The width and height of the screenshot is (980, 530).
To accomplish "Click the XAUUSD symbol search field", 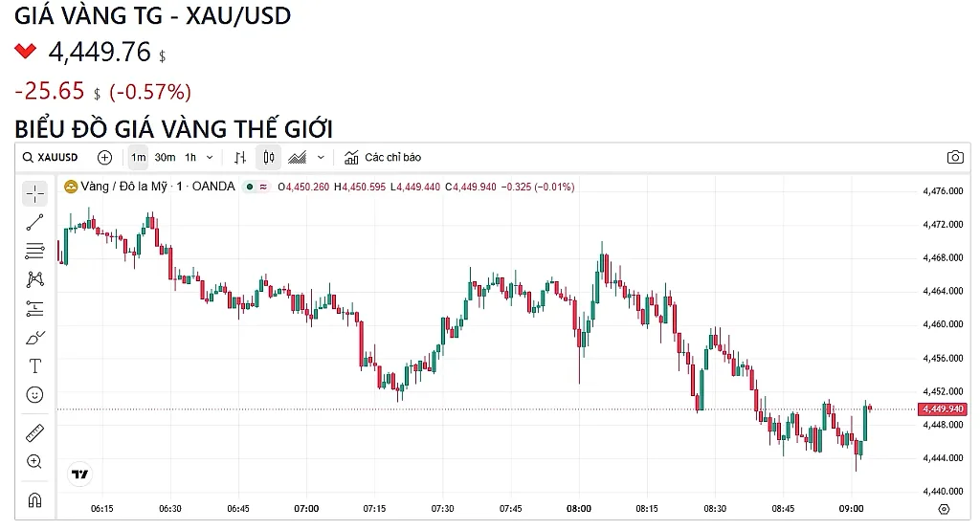I will pyautogui.click(x=50, y=158).
